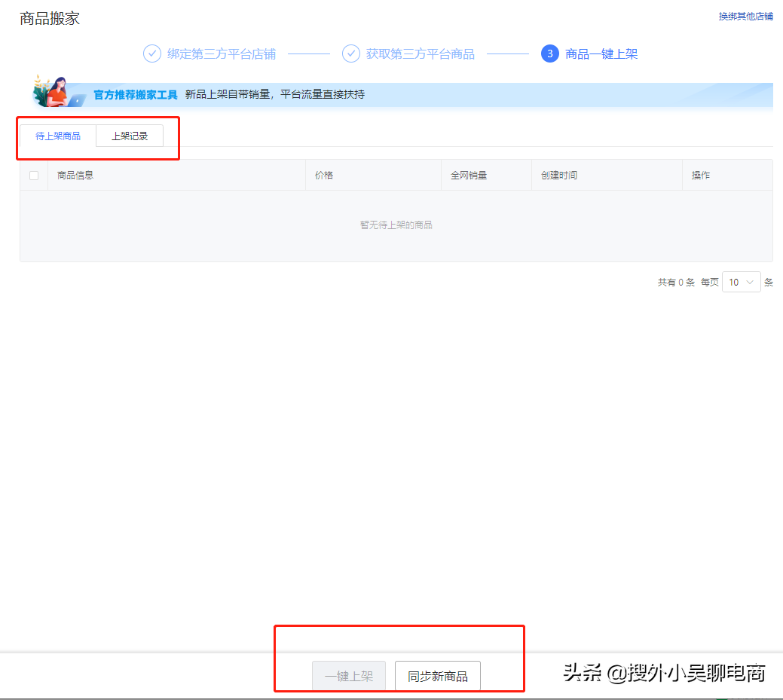Open 换绑其他店铺 link at top right
The image size is (783, 700).
(745, 15)
